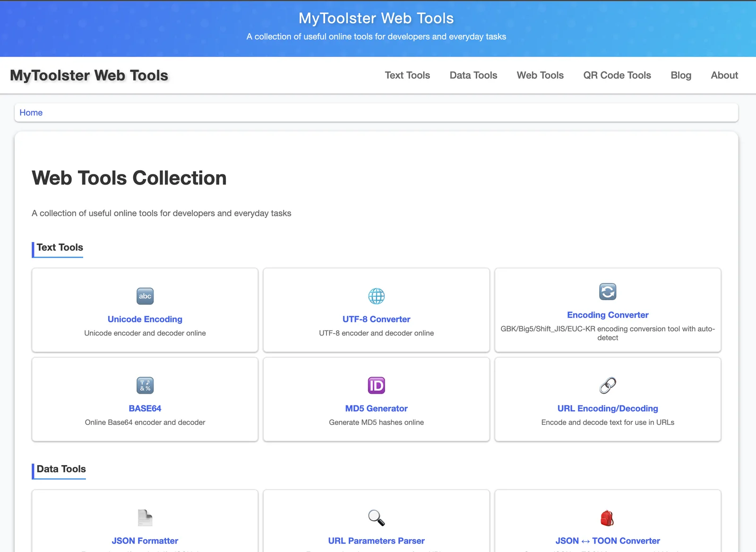Click the GBK/Big5/Shift_JIS/EUC-KR description text

(x=608, y=333)
